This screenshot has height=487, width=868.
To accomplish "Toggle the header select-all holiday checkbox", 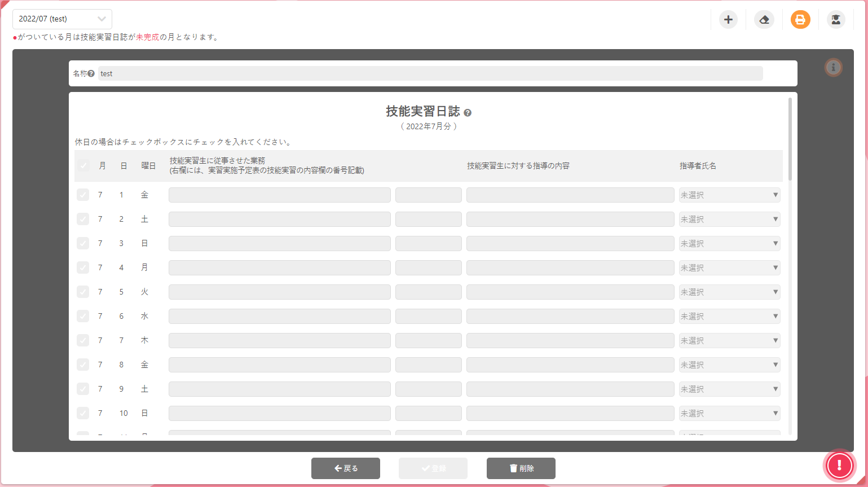I will point(83,166).
